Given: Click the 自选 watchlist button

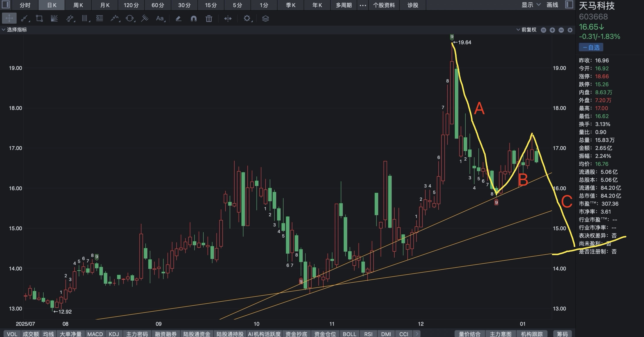Looking at the screenshot, I should (x=591, y=47).
